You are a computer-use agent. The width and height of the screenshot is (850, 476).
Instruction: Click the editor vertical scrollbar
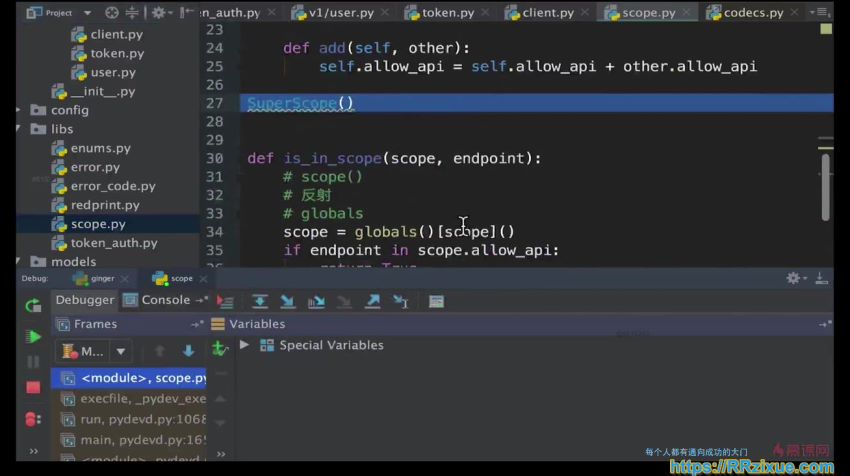pyautogui.click(x=825, y=185)
